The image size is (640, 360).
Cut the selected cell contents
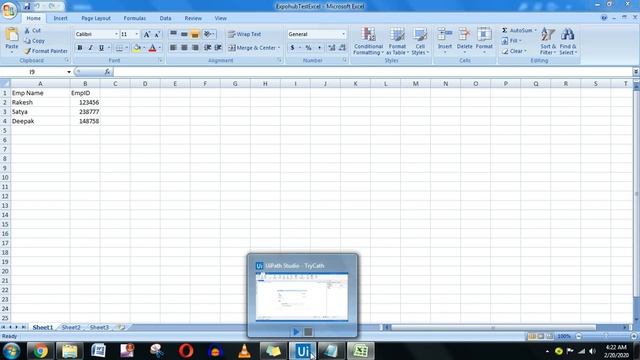pos(33,30)
